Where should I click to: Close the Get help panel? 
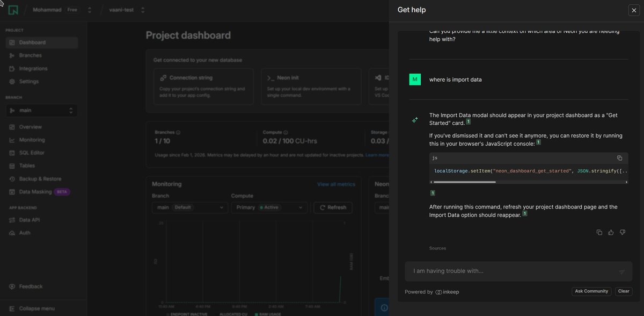[x=634, y=10]
